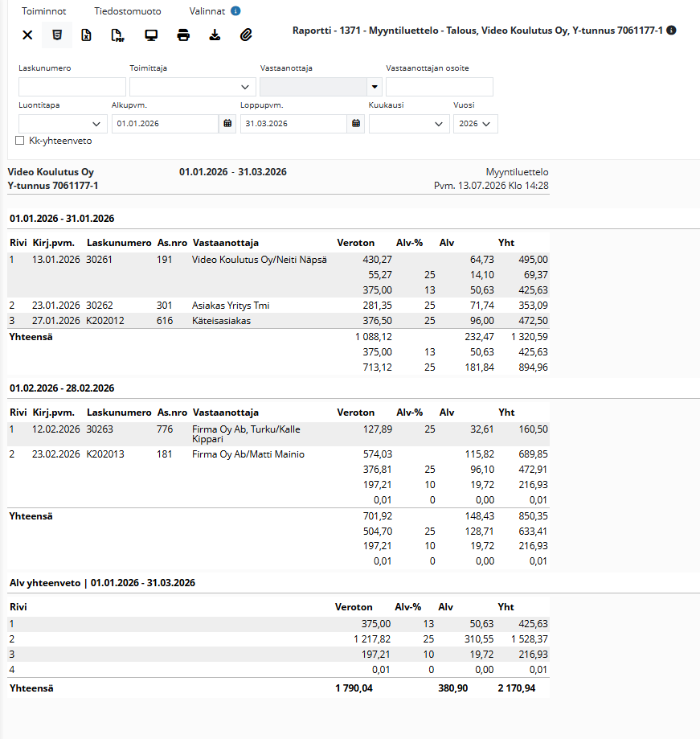Screen dimensions: 700x739
Task: Open calendar picker for Loppupvm. date
Action: [356, 124]
